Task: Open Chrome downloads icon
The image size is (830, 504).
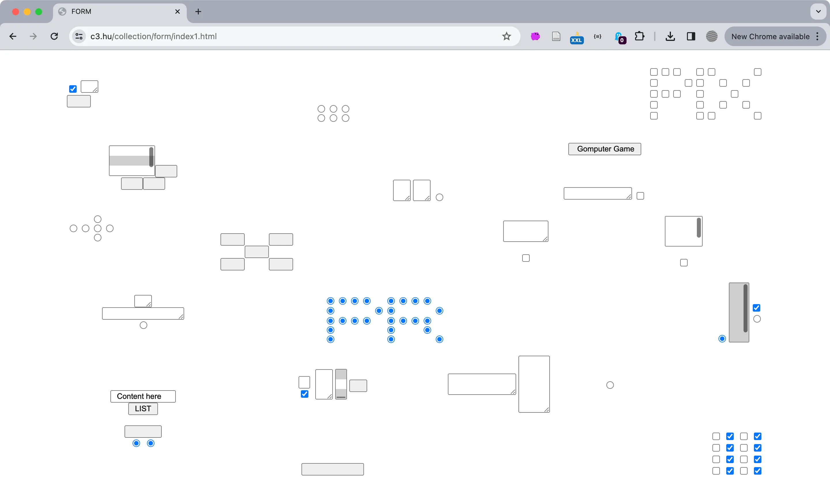Action: (x=670, y=36)
